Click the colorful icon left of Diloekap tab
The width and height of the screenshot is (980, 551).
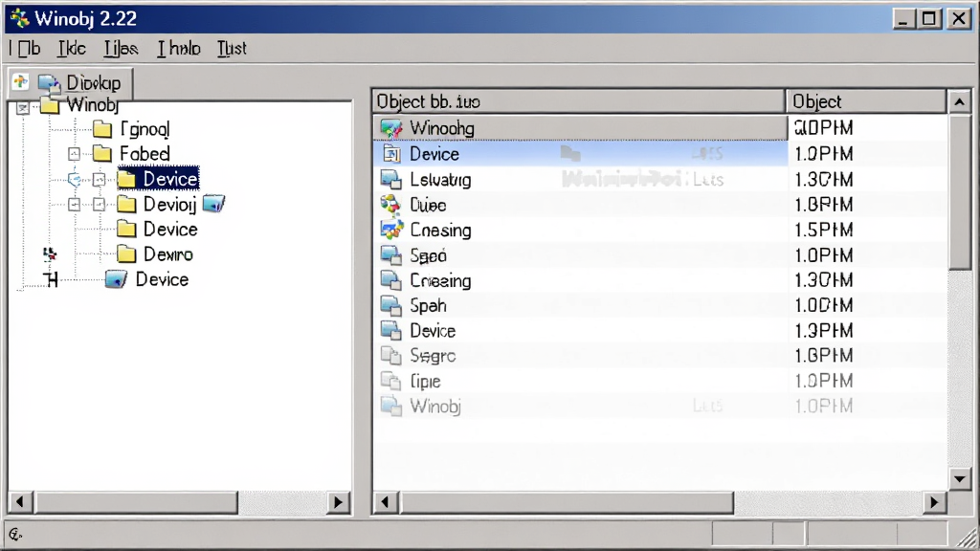tap(20, 82)
